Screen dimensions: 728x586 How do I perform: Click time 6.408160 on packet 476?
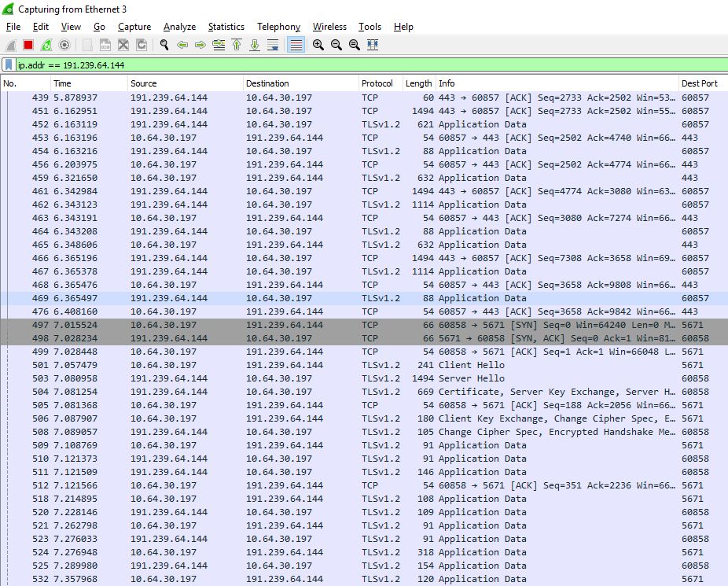tap(75, 311)
